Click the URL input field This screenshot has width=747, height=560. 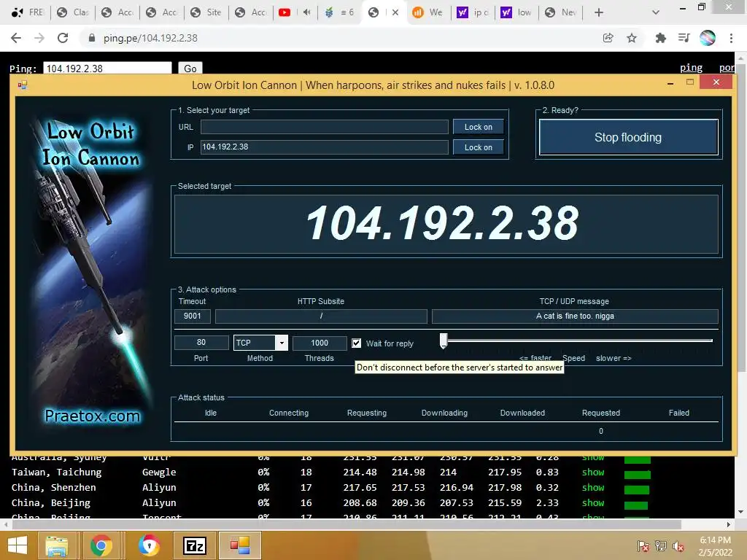point(324,127)
